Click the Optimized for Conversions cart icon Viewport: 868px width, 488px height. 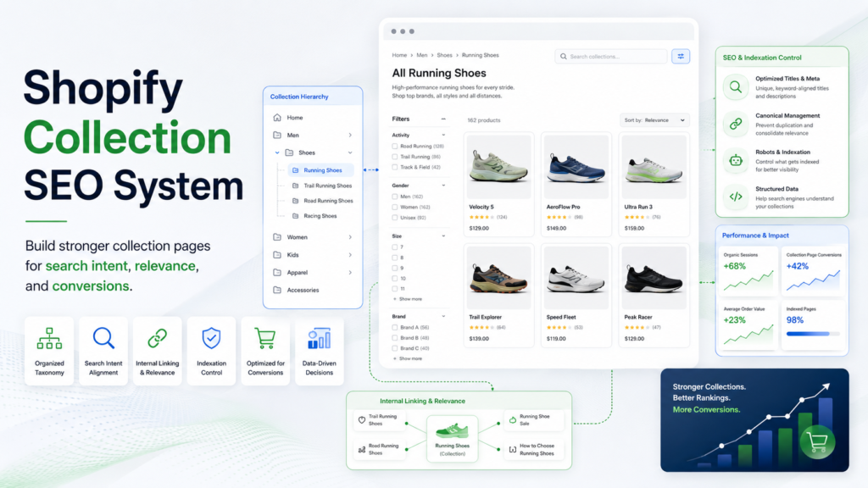coord(265,338)
